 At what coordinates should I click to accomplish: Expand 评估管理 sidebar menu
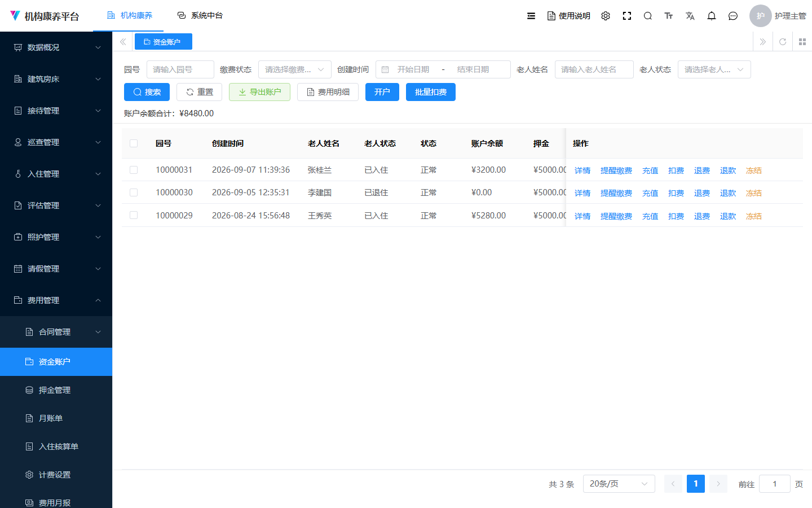click(x=56, y=205)
